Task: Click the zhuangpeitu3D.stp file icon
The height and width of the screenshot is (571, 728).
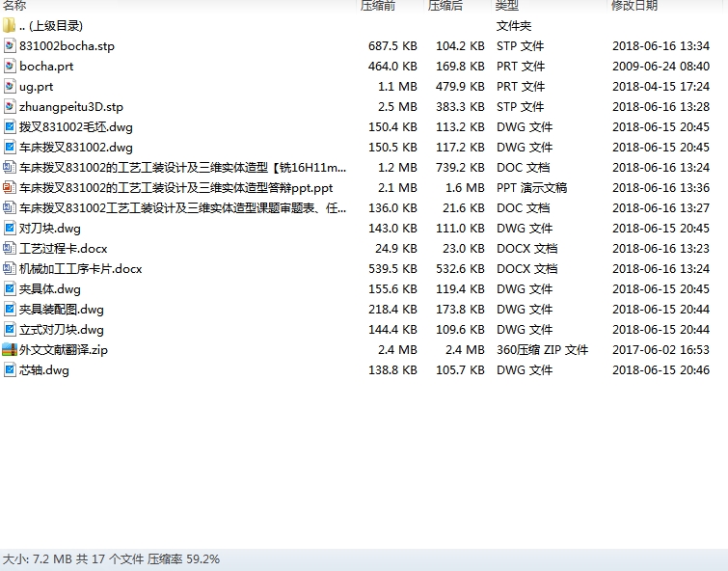Action: click(x=10, y=107)
